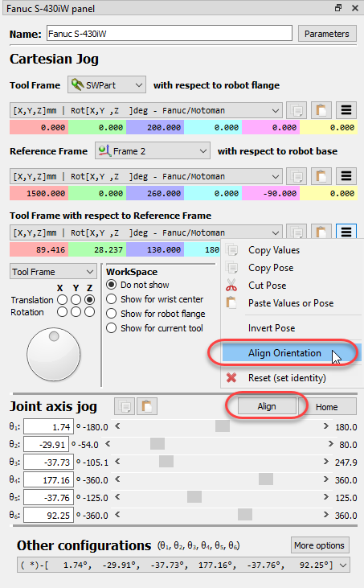Click the left arrow of θ2 slider
The height and width of the screenshot is (588, 364).
[108, 444]
